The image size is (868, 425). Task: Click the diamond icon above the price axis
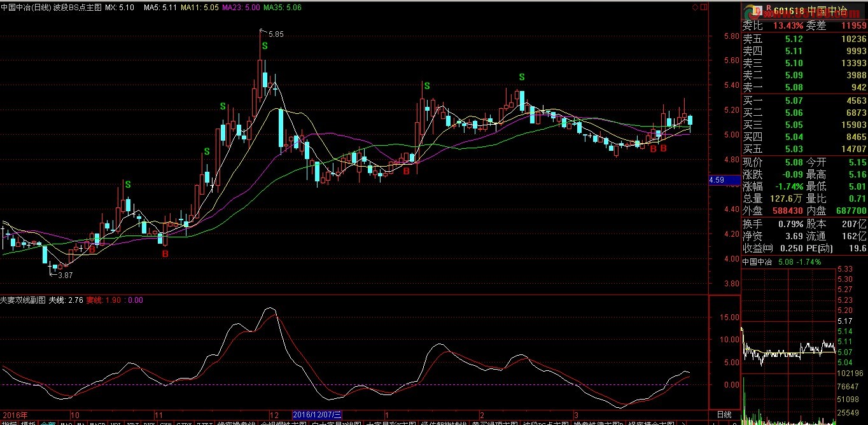pos(696,8)
